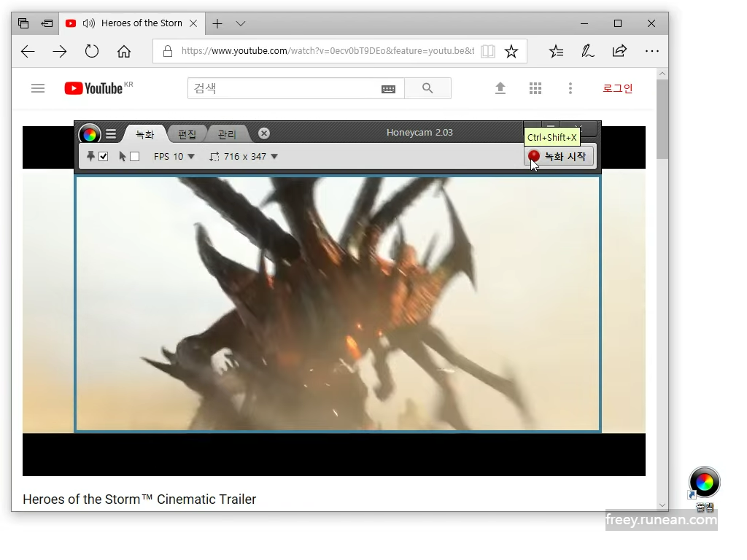Click the cursor arrow icon in Honeycam
Viewport: 747px width, 560px height.
tap(123, 156)
